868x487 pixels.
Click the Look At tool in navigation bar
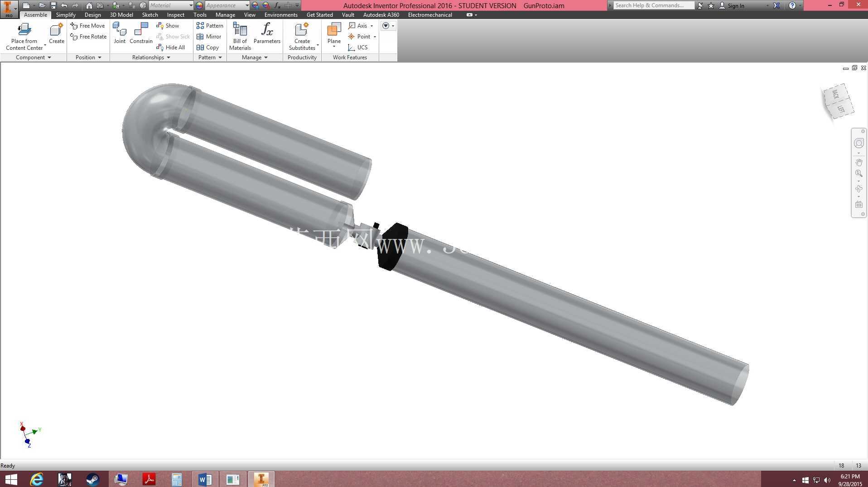pyautogui.click(x=858, y=205)
